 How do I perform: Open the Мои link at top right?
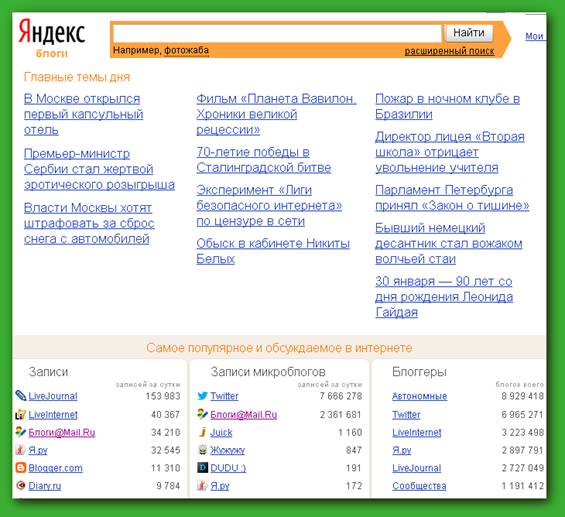click(x=534, y=36)
